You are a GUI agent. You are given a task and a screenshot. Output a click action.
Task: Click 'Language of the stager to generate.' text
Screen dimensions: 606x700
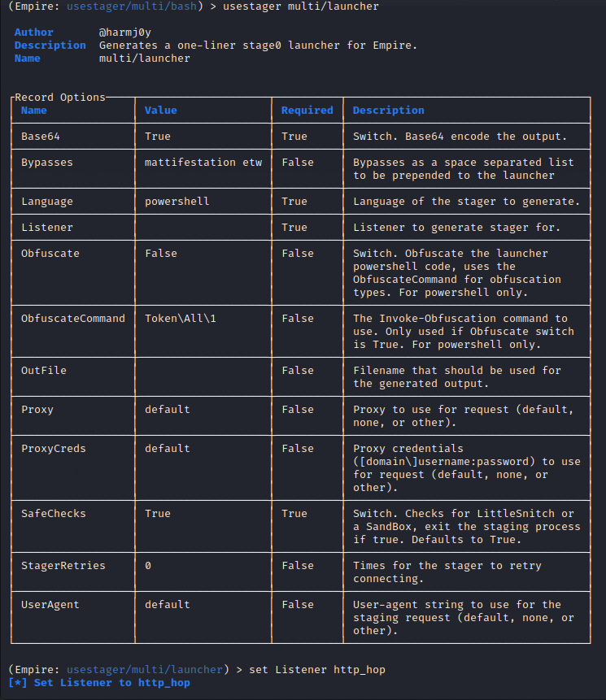[x=467, y=202]
